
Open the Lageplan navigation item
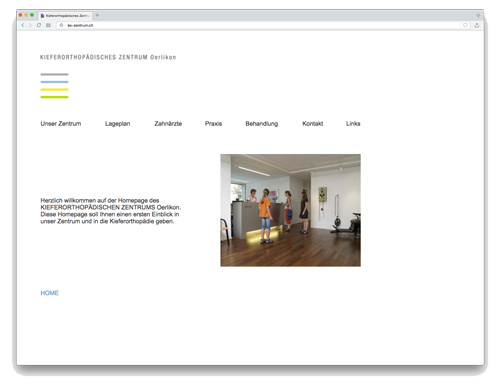coord(117,124)
